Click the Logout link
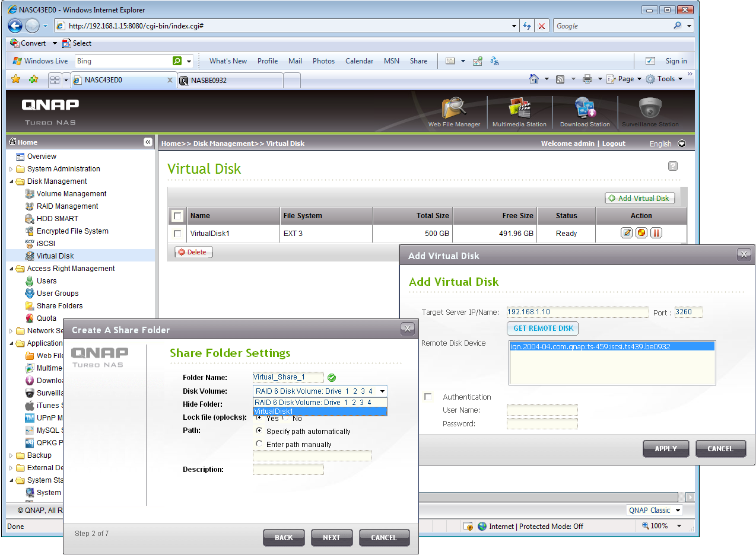The width and height of the screenshot is (756, 555). tap(614, 143)
